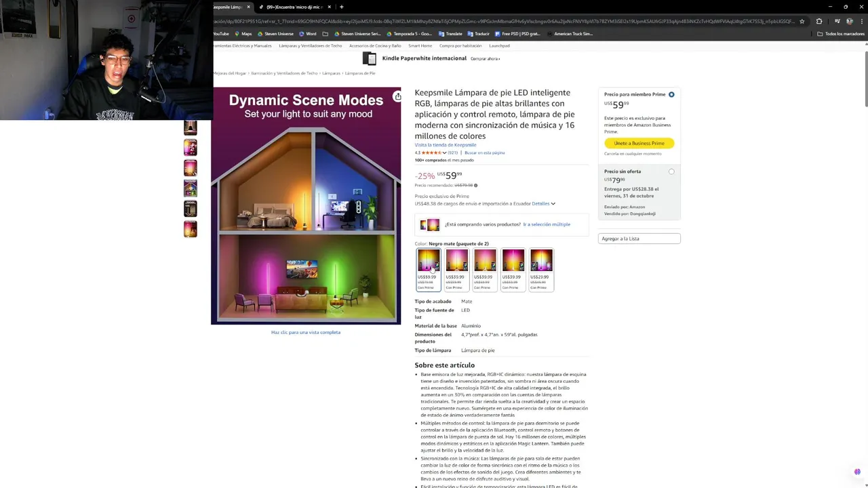Open the (921) reviews count link
Image resolution: width=868 pixels, height=488 pixels.
[x=452, y=152]
